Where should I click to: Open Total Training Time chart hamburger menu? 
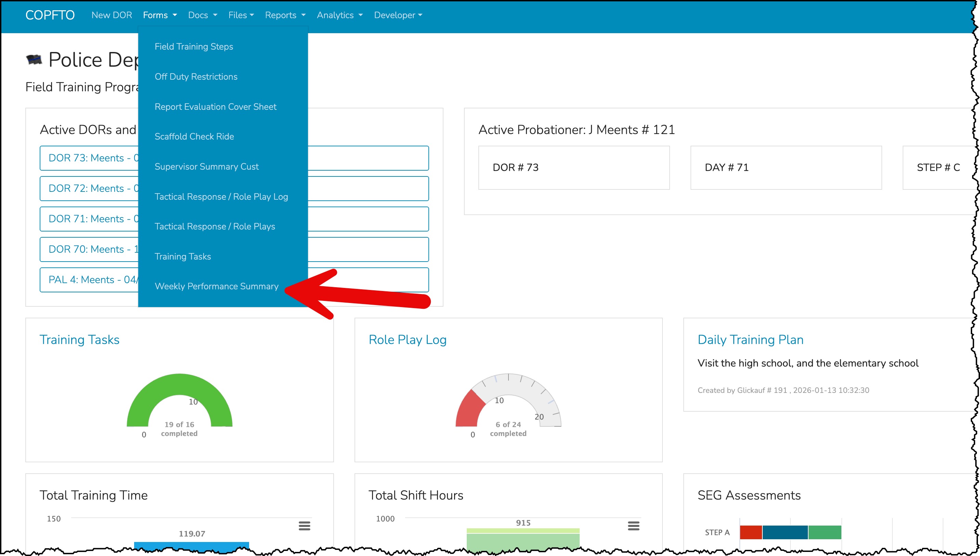click(x=304, y=526)
